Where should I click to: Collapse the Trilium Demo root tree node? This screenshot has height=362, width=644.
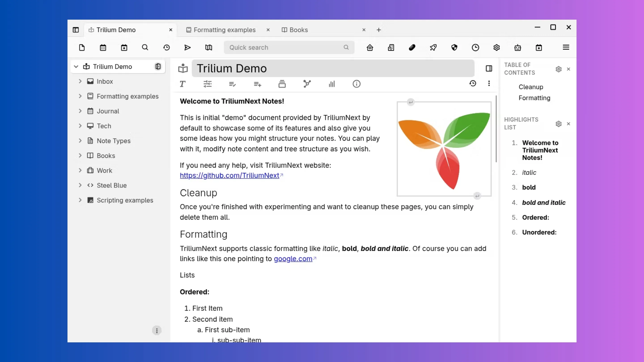point(76,67)
